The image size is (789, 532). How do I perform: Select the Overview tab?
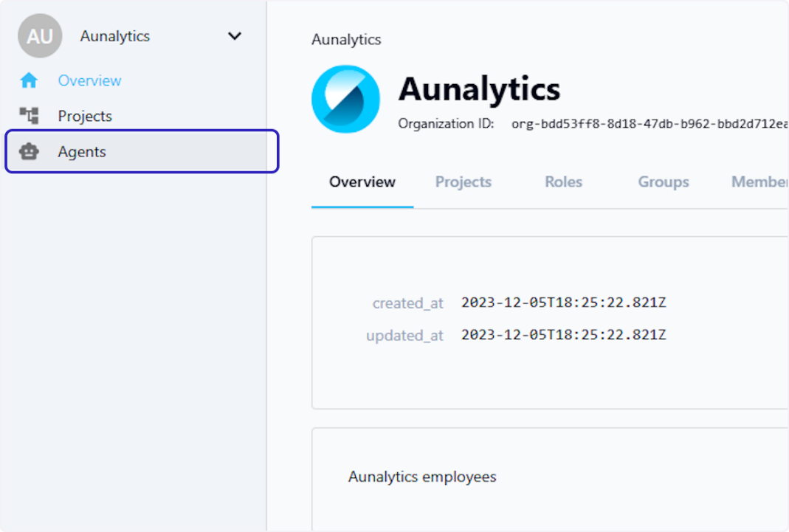(362, 182)
